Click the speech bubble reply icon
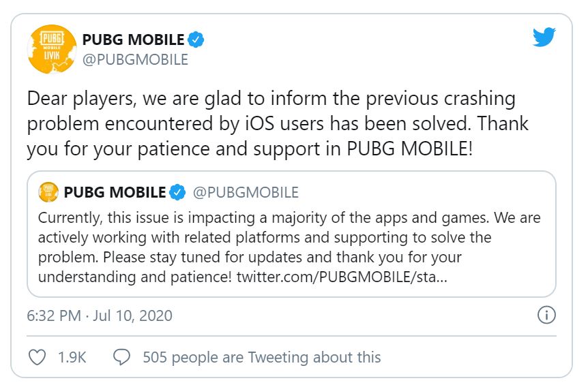Viewport: 588px width, 385px height. (x=121, y=357)
